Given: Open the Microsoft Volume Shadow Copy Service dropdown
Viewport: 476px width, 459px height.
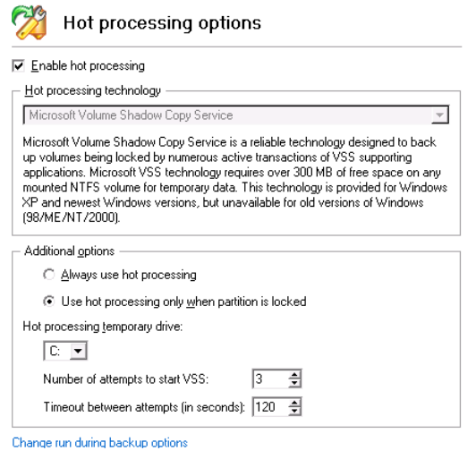Looking at the screenshot, I should (236, 115).
